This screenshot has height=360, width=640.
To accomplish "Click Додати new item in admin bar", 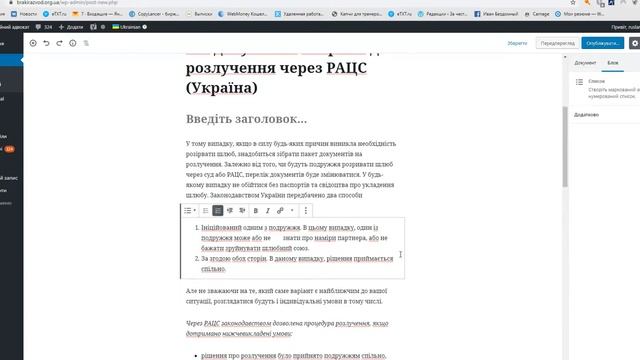I will (71, 27).
